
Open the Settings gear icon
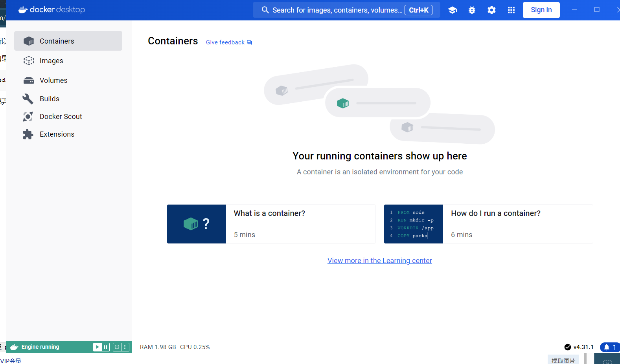coord(491,10)
